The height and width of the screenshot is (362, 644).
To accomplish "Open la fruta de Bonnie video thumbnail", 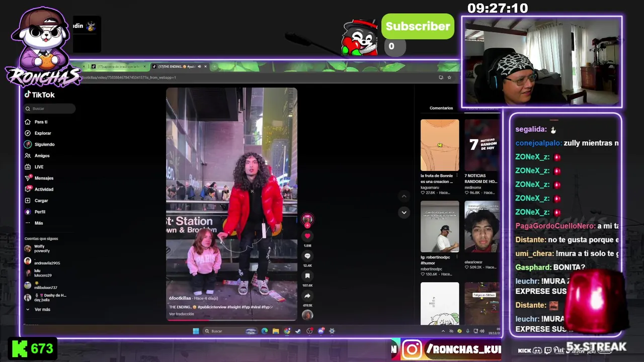I will pos(440,145).
